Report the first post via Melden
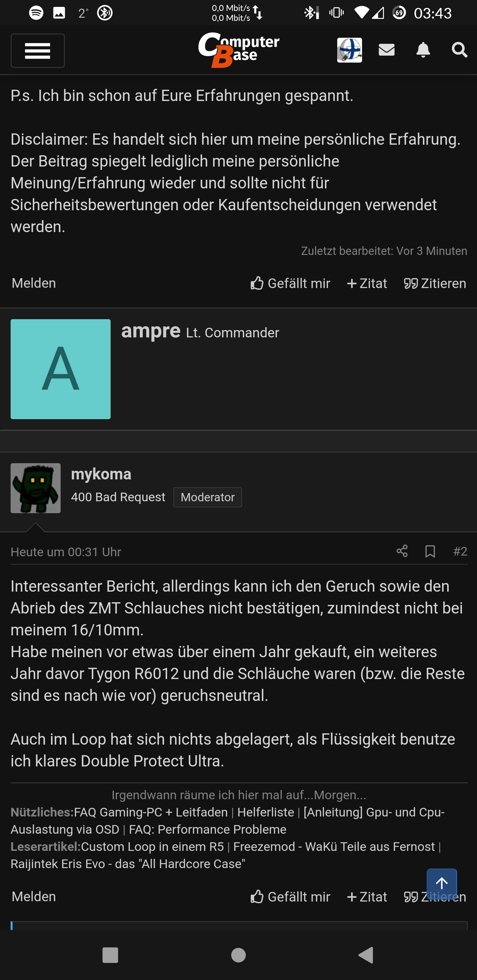This screenshot has height=980, width=477. click(34, 283)
